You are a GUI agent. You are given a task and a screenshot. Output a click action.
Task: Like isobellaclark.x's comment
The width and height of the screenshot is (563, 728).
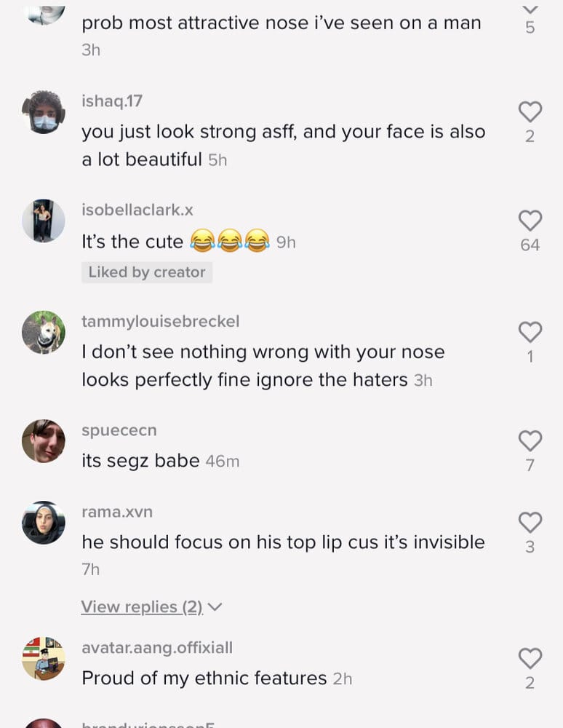tap(530, 221)
